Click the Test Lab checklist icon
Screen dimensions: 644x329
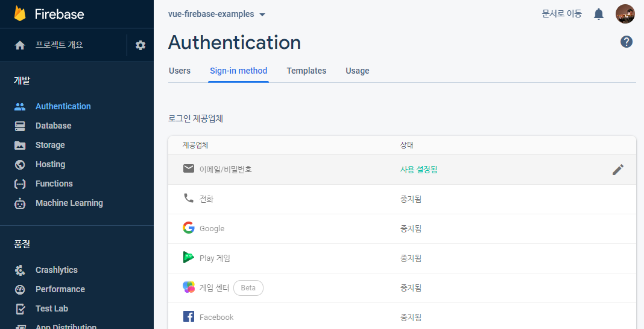[x=20, y=309]
